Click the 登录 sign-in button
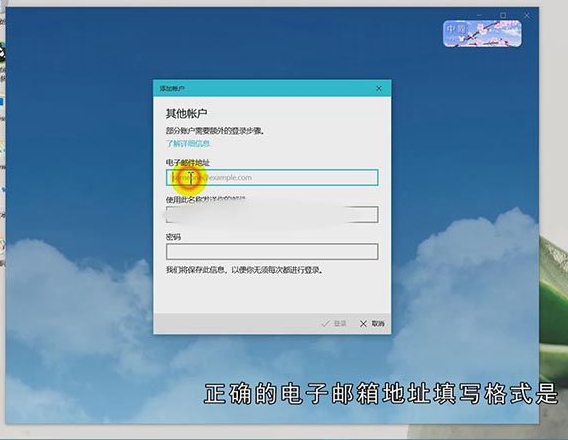Screen dimensions: 568x440 click(334, 323)
